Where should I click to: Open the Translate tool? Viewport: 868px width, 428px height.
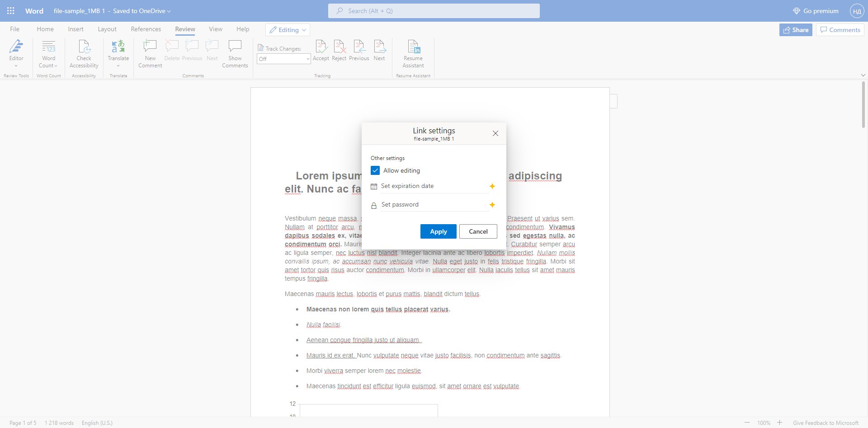pyautogui.click(x=118, y=53)
